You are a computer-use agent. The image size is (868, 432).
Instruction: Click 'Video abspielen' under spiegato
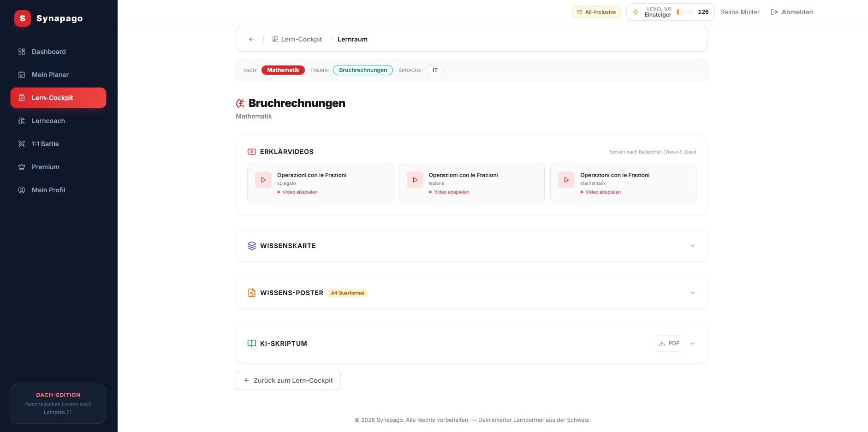[x=297, y=192]
